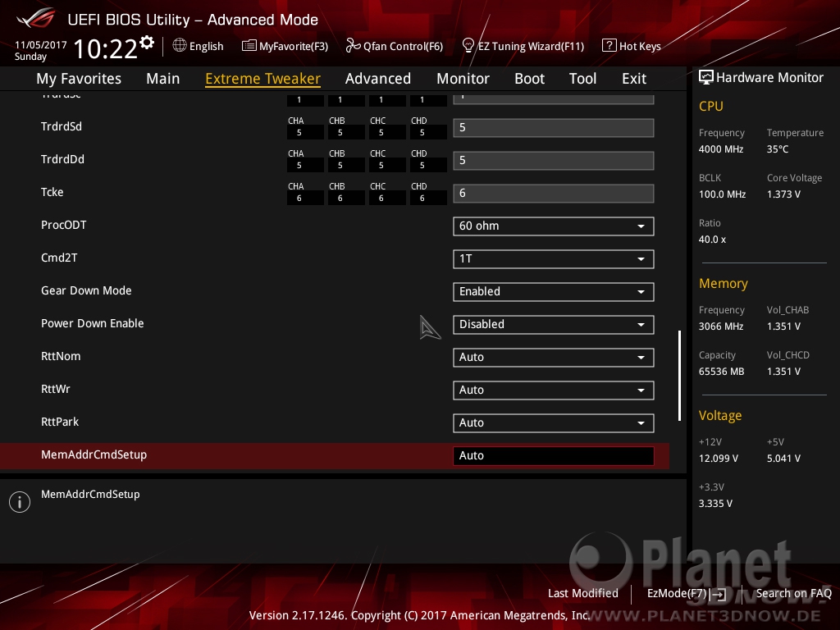
Task: Click the +12V 12.099 V reading
Action: point(719,459)
